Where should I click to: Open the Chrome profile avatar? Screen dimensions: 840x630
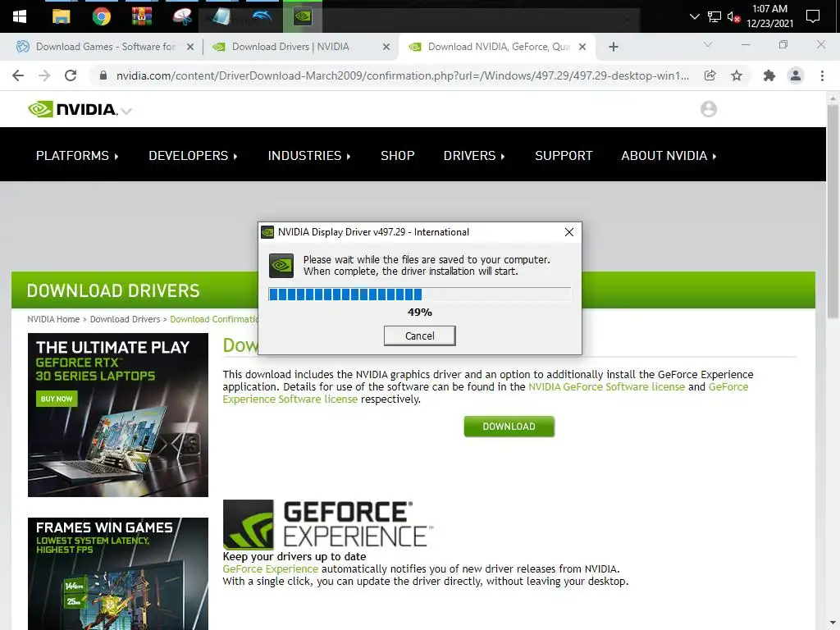click(796, 75)
